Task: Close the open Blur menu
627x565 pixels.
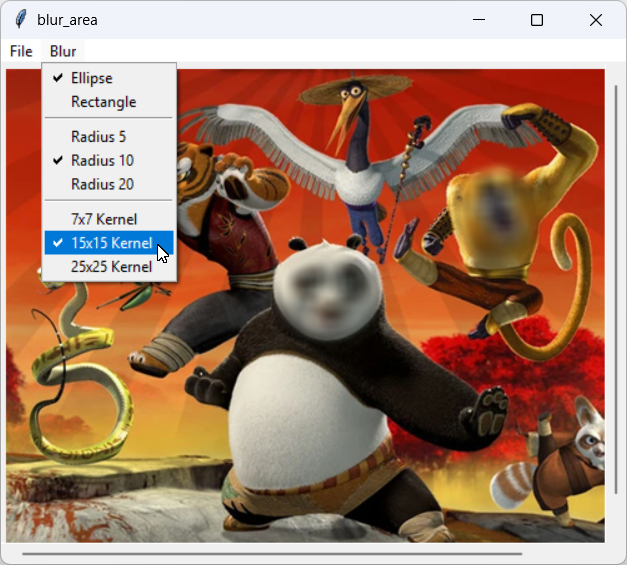Action: (x=63, y=51)
